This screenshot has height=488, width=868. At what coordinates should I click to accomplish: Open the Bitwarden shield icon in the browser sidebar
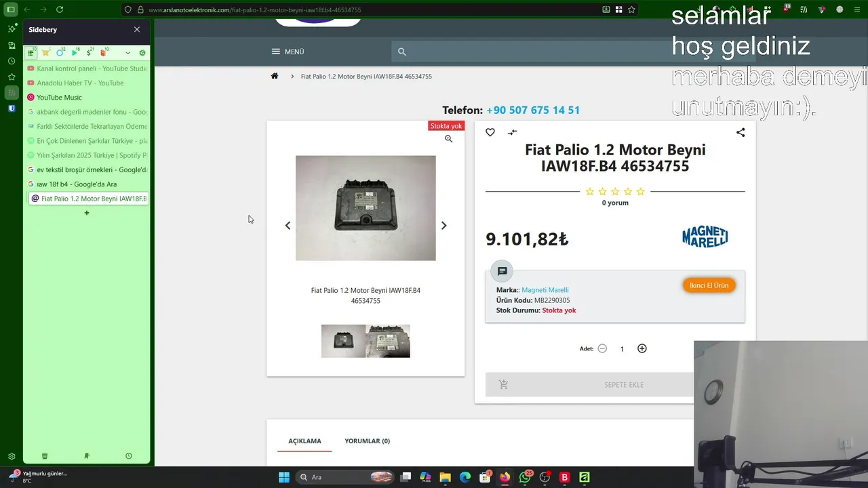click(12, 108)
